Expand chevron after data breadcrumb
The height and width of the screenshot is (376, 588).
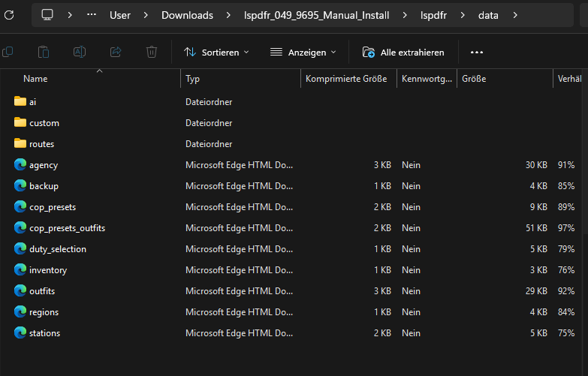tap(515, 15)
